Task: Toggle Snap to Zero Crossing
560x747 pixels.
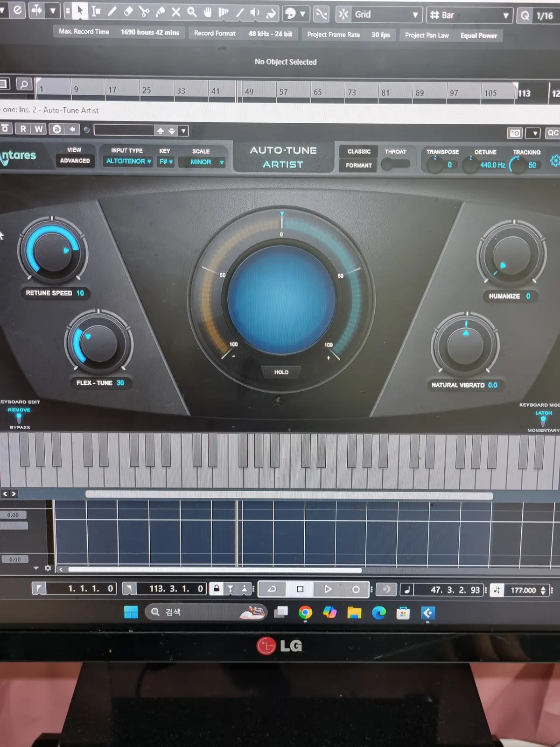Action: click(322, 14)
